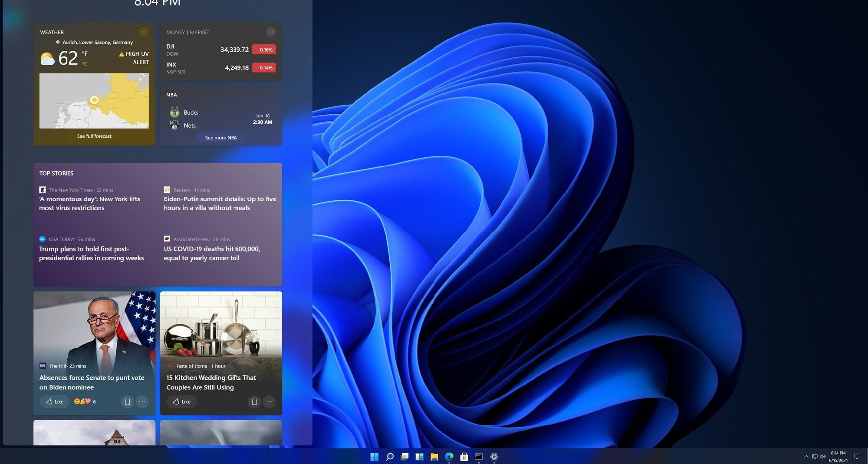Open more options on the Biden nominee story
868x464 pixels.
click(x=142, y=402)
